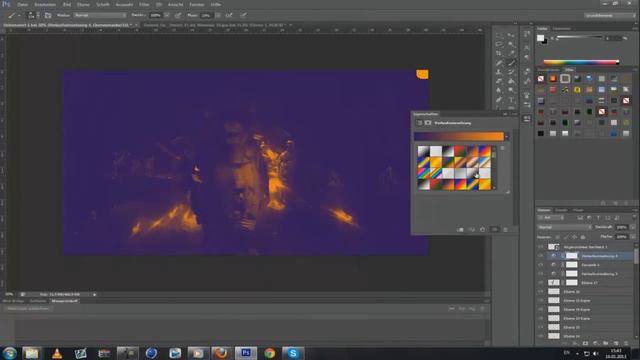This screenshot has width=640, height=360.
Task: Lock transparent pixels icon
Action: (557, 237)
